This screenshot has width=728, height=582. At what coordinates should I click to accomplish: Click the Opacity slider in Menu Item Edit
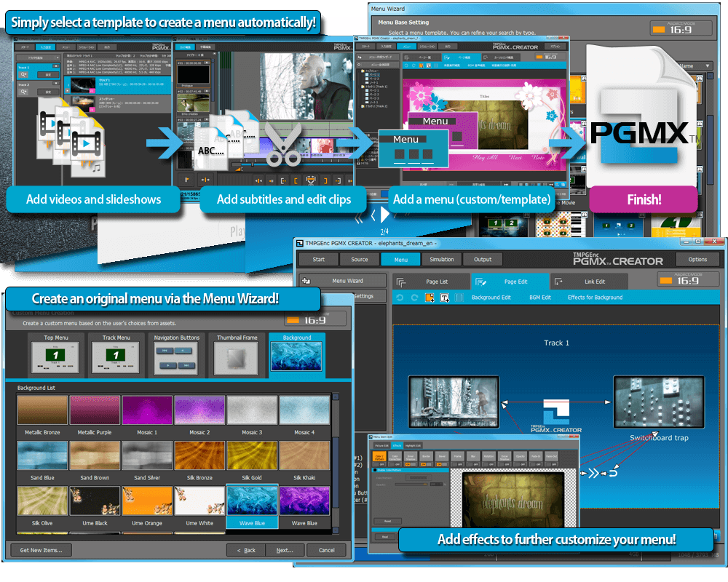click(412, 484)
